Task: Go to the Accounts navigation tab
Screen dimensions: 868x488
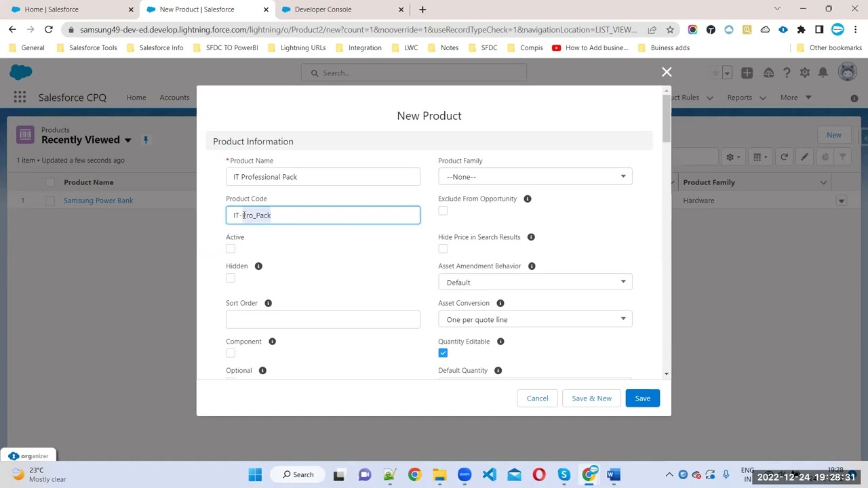Action: [174, 98]
